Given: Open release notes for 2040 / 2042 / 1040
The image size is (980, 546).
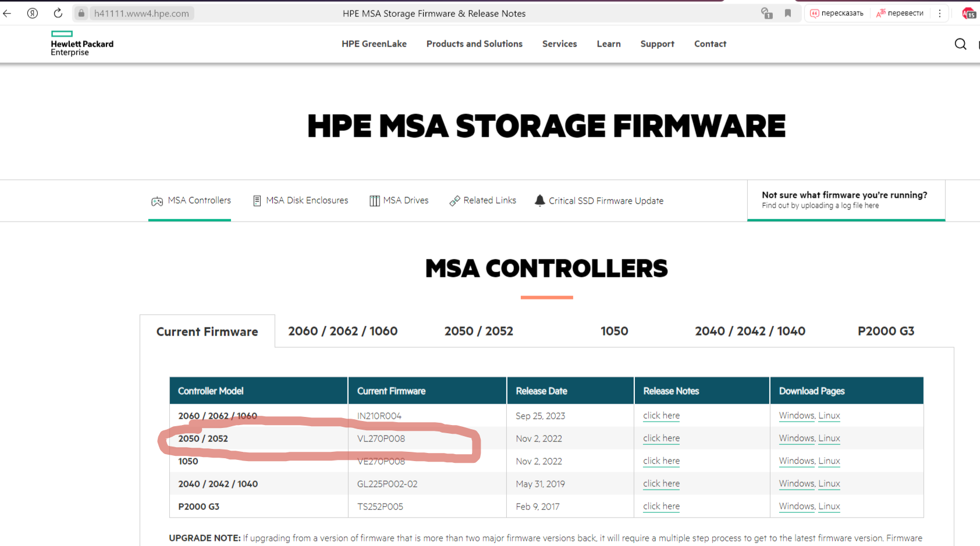Looking at the screenshot, I should pyautogui.click(x=661, y=484).
